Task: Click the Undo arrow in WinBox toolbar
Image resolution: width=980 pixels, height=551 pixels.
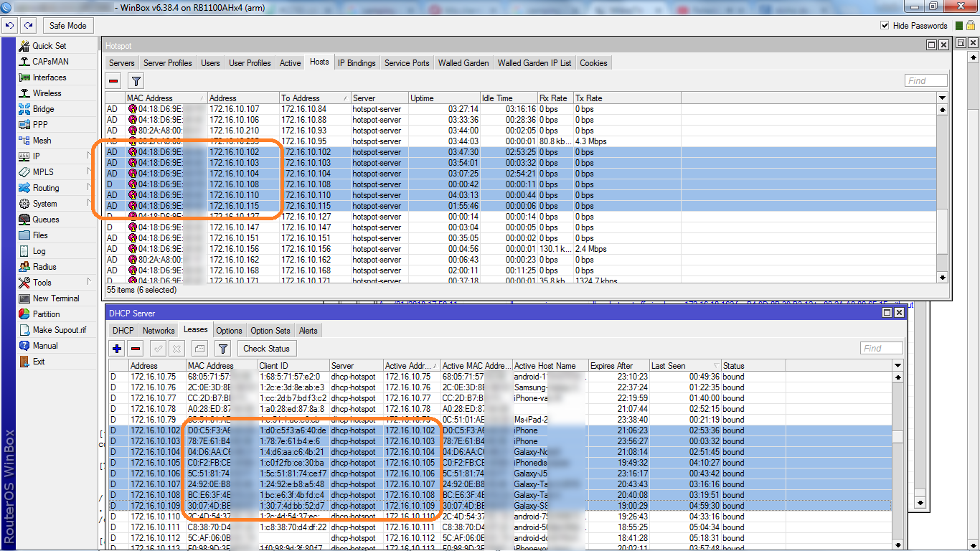Action: pyautogui.click(x=9, y=25)
